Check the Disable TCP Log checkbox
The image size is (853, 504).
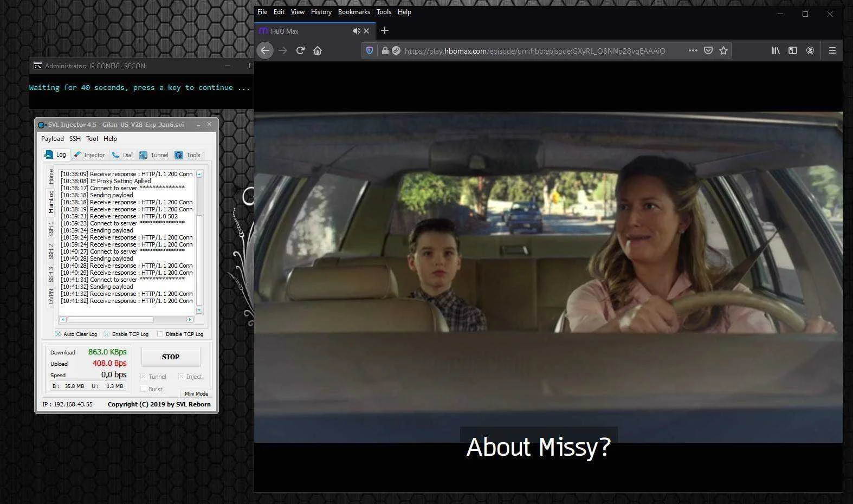tap(160, 334)
